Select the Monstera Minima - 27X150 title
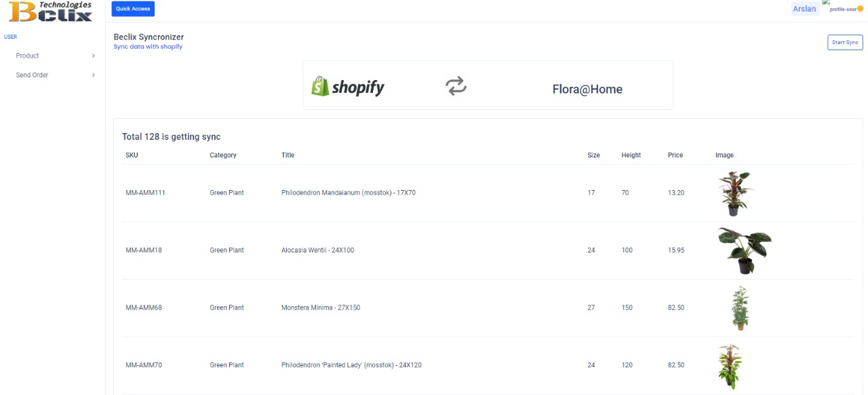The image size is (868, 395). (x=321, y=308)
